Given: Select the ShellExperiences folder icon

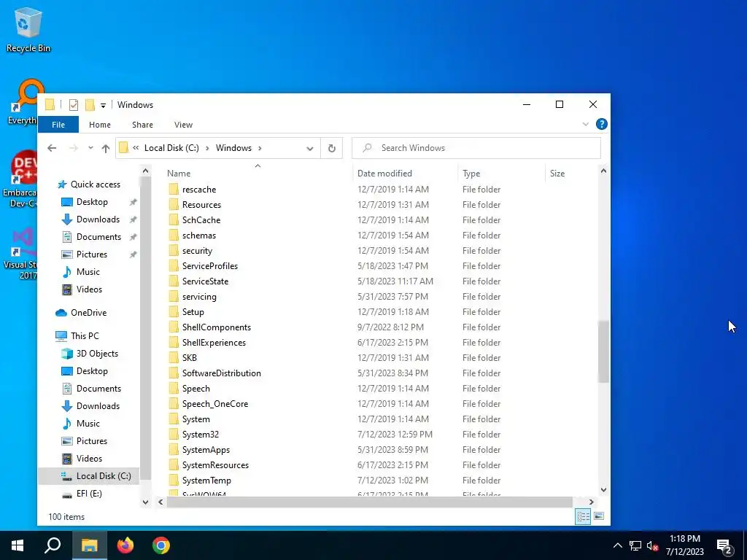Looking at the screenshot, I should [174, 343].
